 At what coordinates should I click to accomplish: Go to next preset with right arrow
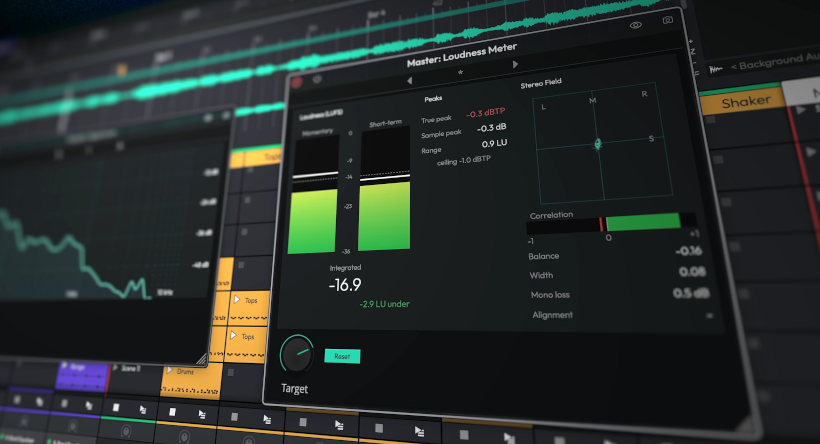[x=515, y=64]
